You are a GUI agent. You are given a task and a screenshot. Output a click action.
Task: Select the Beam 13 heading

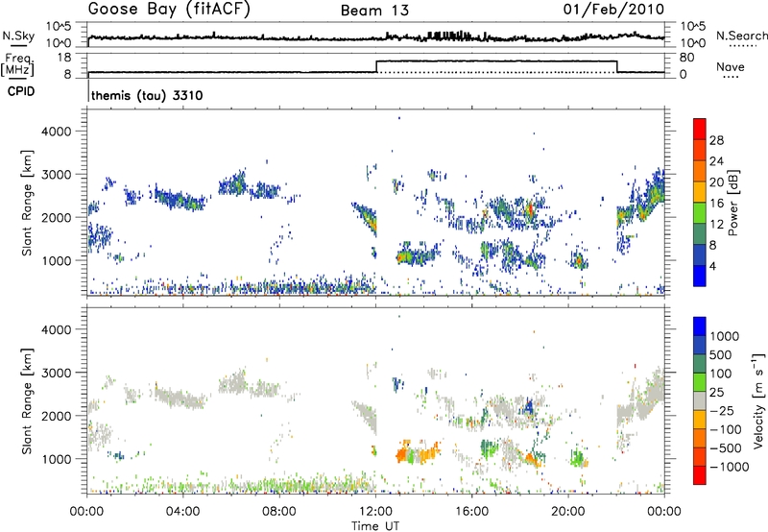pos(374,11)
